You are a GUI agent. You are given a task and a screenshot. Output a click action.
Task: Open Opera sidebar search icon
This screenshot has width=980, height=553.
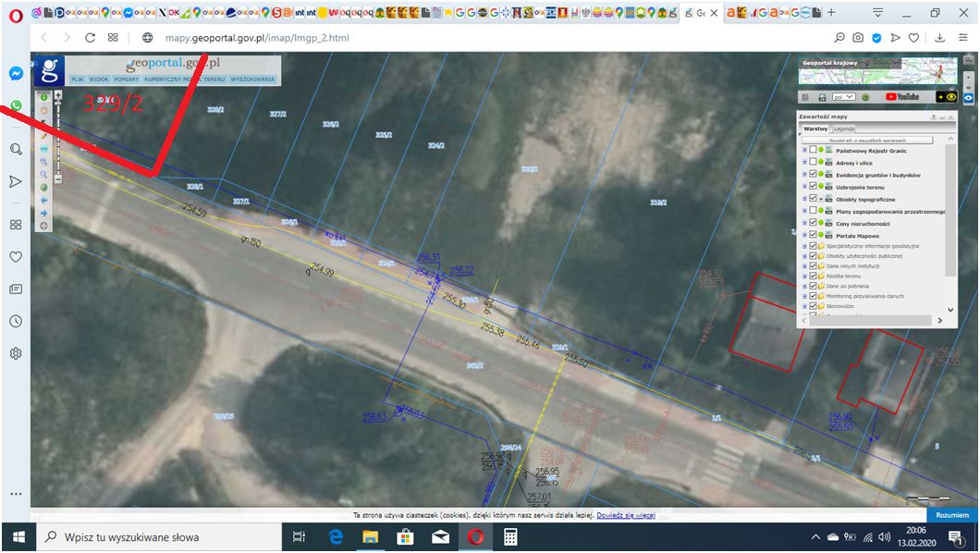(x=16, y=149)
